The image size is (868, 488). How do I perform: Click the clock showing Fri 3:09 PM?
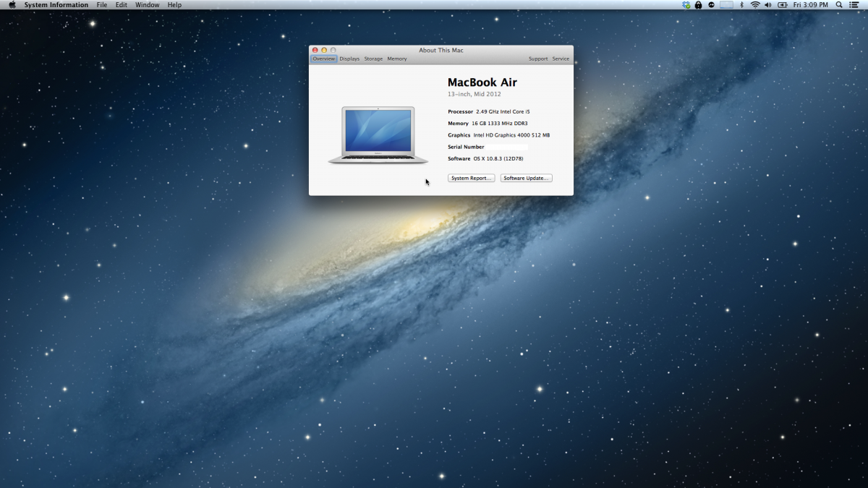[811, 5]
